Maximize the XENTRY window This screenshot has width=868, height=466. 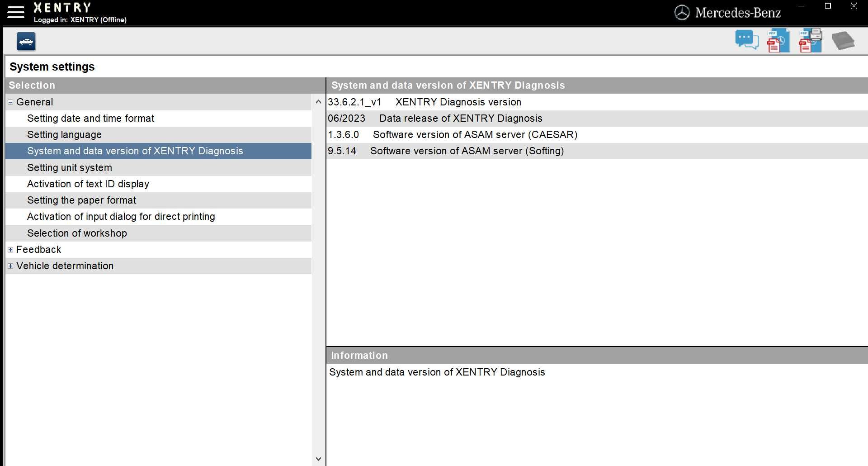click(828, 6)
